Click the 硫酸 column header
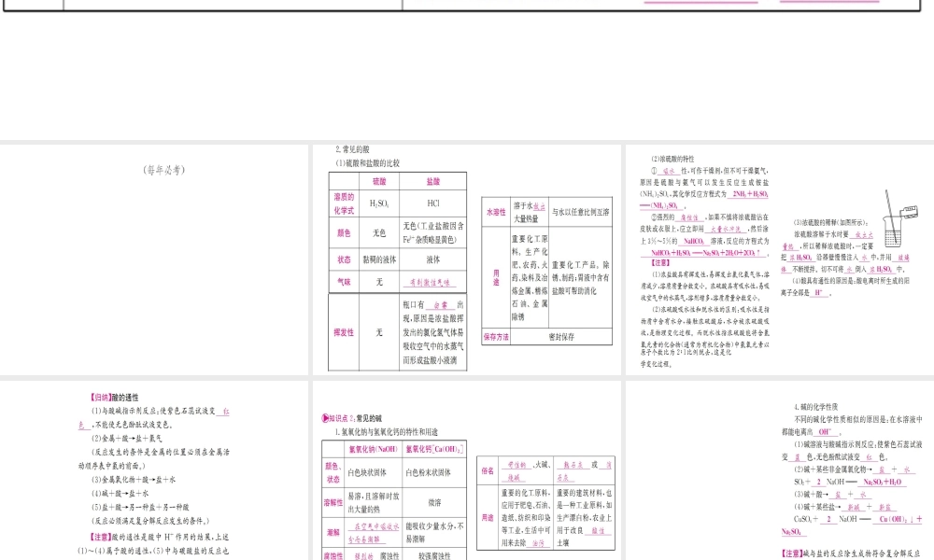 pos(379,181)
